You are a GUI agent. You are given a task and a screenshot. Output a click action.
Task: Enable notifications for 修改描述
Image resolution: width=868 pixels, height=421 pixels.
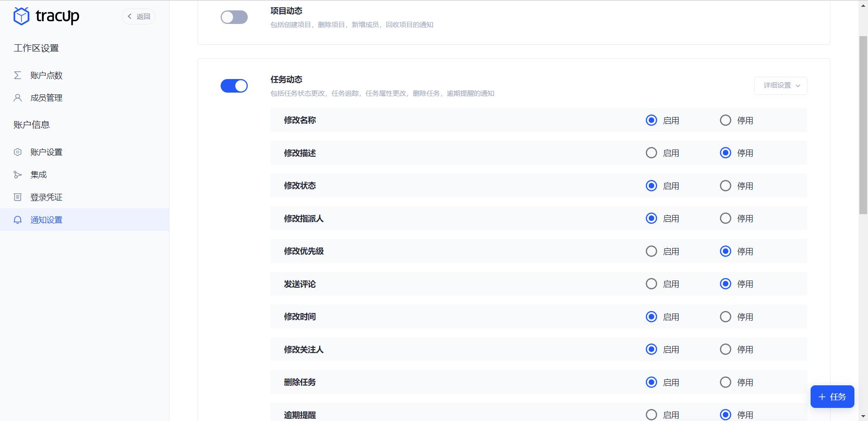(651, 153)
